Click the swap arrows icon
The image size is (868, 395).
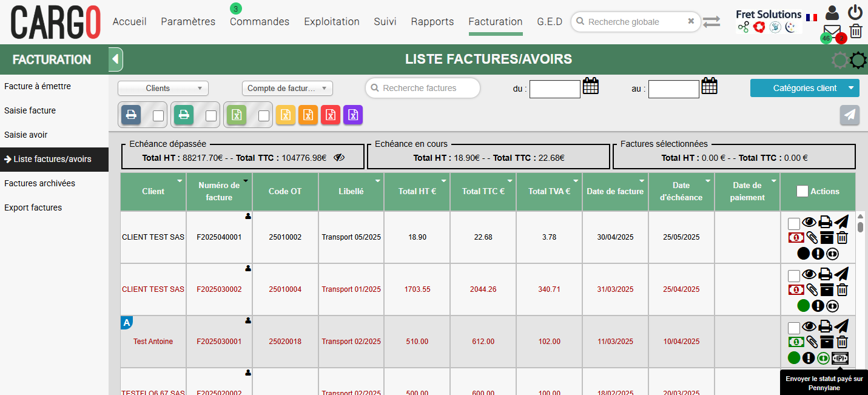[712, 21]
